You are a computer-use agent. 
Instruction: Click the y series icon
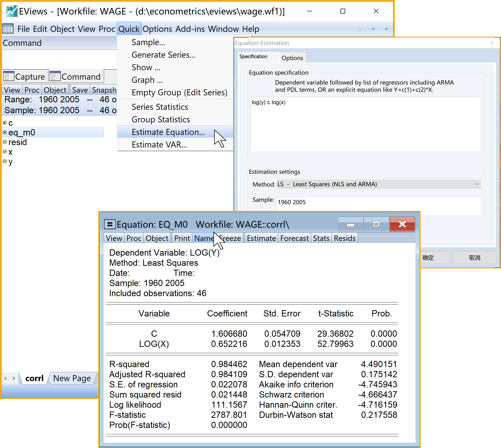pos(5,161)
